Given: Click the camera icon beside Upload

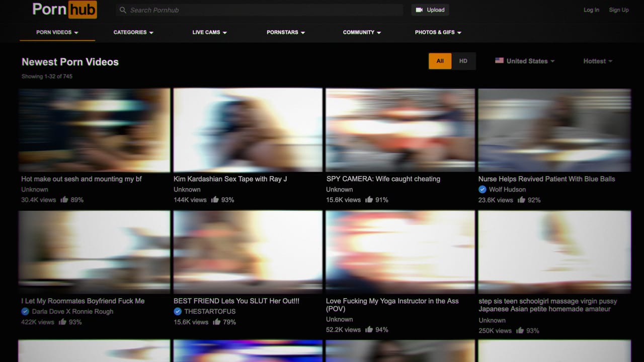Looking at the screenshot, I should [x=419, y=10].
